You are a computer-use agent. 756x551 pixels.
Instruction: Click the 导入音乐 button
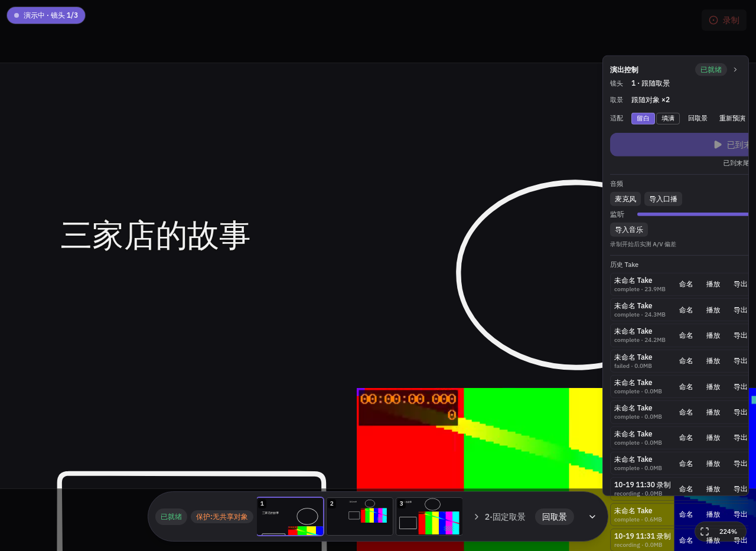(x=629, y=230)
